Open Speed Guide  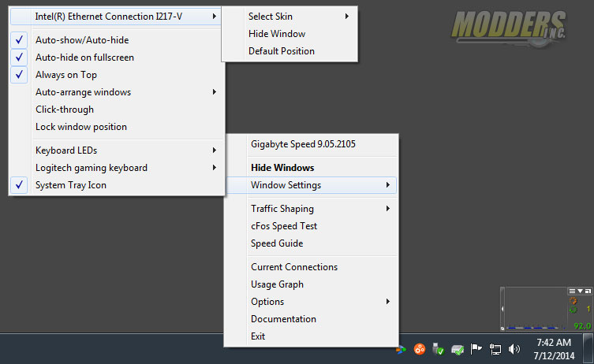[x=311, y=243]
